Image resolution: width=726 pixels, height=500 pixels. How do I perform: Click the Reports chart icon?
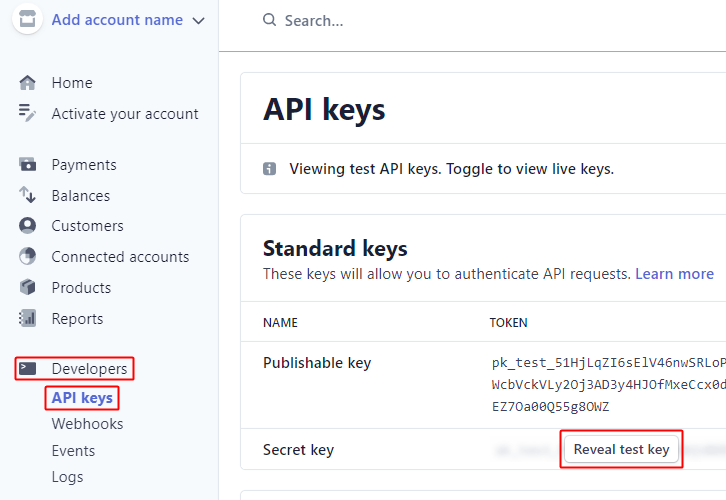point(27,318)
